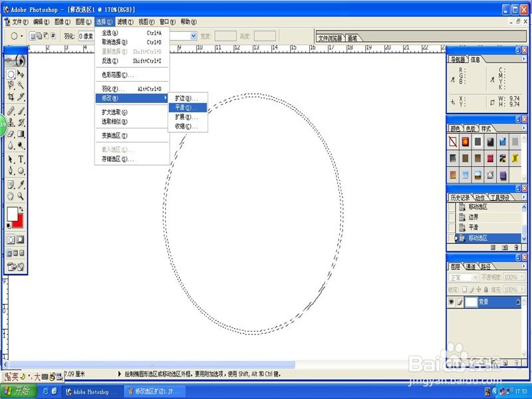Open the Info palette flyout menu arrow
This screenshot has height=399, width=532.
[524, 59]
